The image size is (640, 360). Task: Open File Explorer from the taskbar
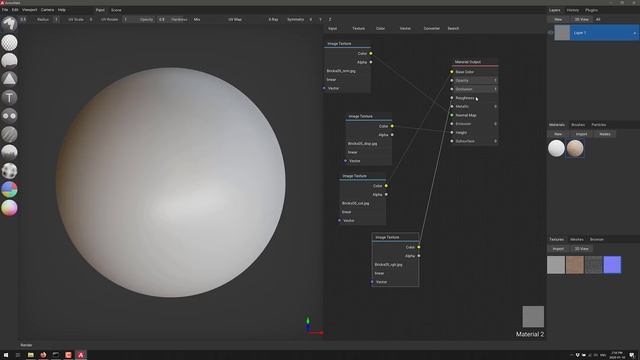(x=31, y=355)
